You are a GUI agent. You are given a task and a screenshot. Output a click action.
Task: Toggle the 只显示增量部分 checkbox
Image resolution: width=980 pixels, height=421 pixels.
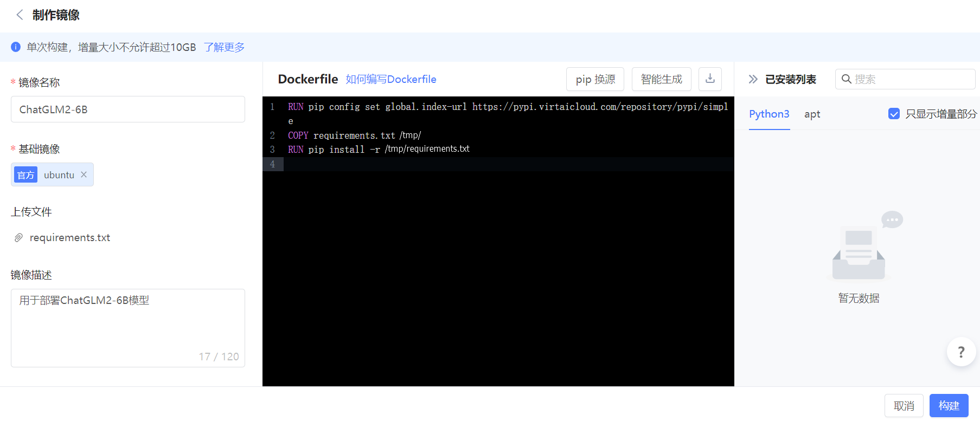[894, 114]
